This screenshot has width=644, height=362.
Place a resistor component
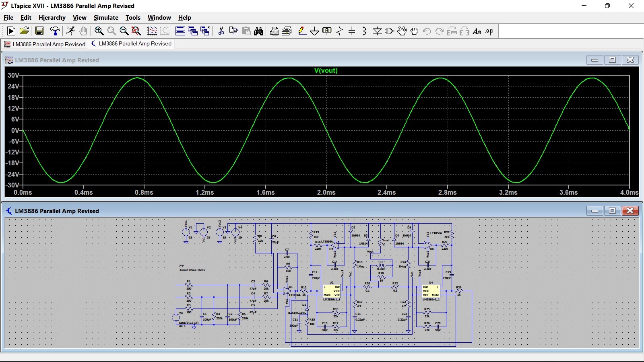point(340,31)
